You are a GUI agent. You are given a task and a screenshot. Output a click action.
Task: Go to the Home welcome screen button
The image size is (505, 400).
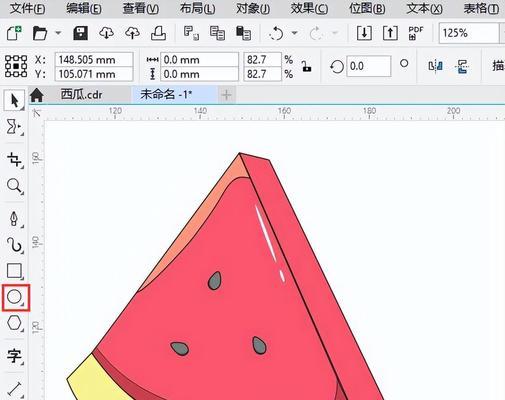click(x=37, y=95)
